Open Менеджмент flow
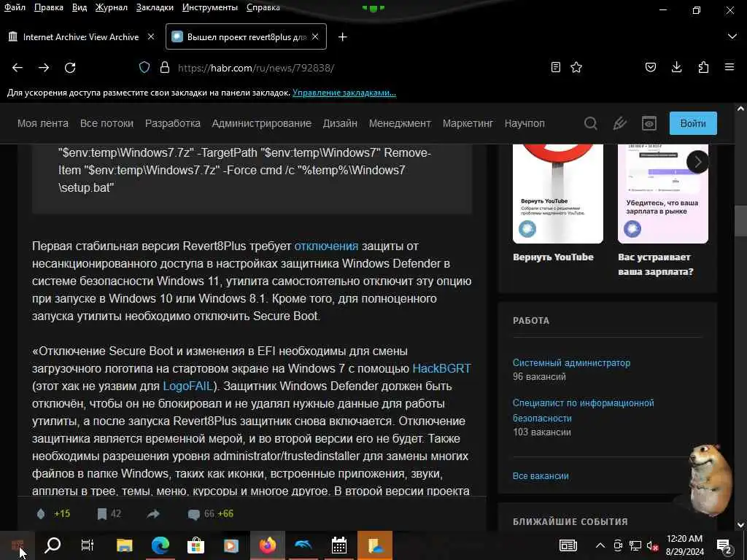 point(400,123)
